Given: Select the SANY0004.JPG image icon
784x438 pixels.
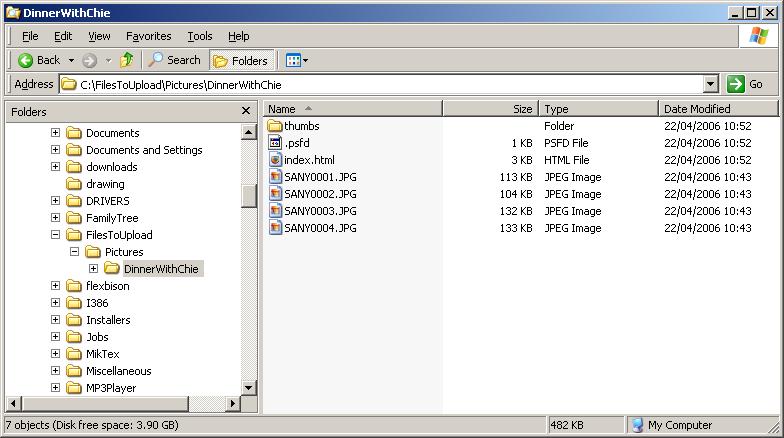Looking at the screenshot, I should [275, 228].
